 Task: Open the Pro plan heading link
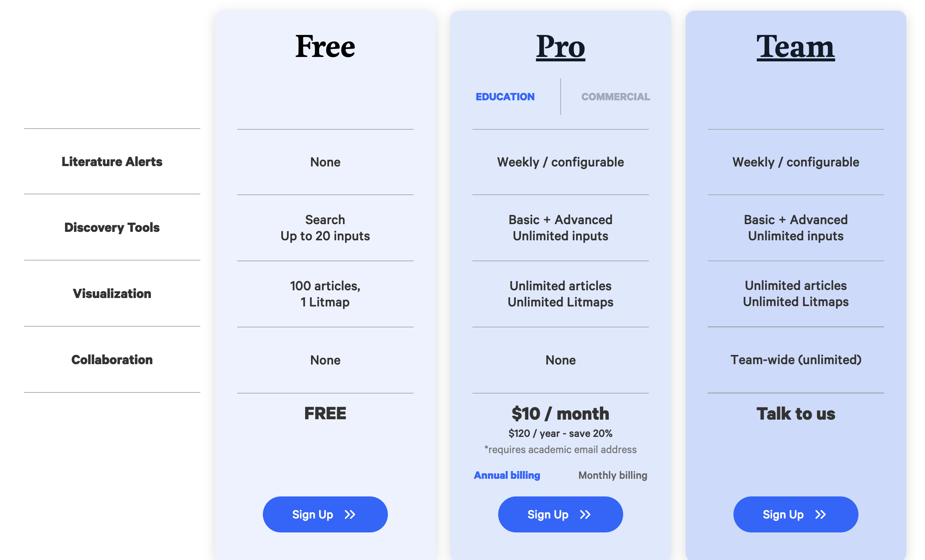tap(561, 47)
